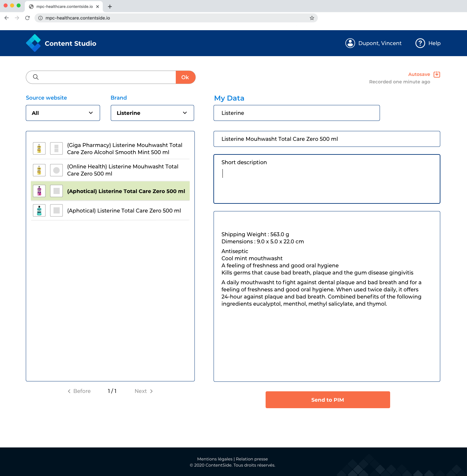Click the mpc-healthcare.contentside.io browser tab
Viewport: 467px width, 476px height.
click(x=64, y=6)
